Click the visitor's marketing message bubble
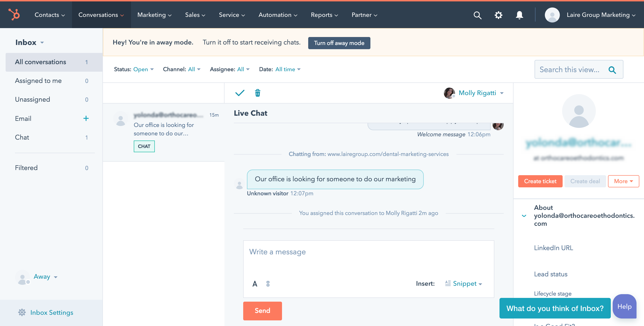The height and width of the screenshot is (326, 644). 335,179
